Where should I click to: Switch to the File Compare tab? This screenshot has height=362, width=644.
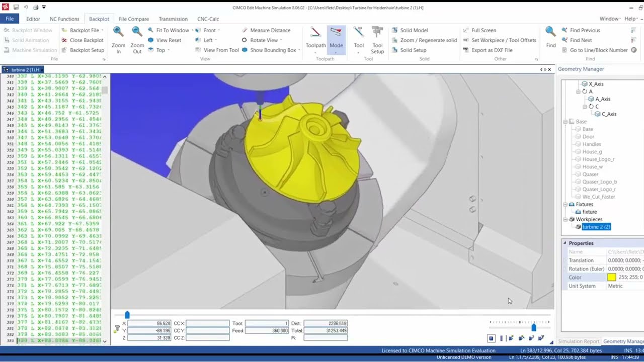134,19
